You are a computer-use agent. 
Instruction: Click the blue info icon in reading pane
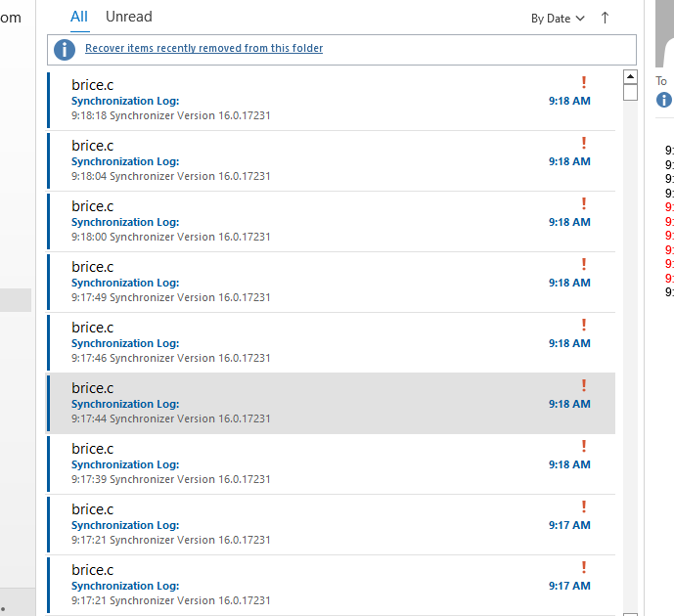click(x=664, y=100)
